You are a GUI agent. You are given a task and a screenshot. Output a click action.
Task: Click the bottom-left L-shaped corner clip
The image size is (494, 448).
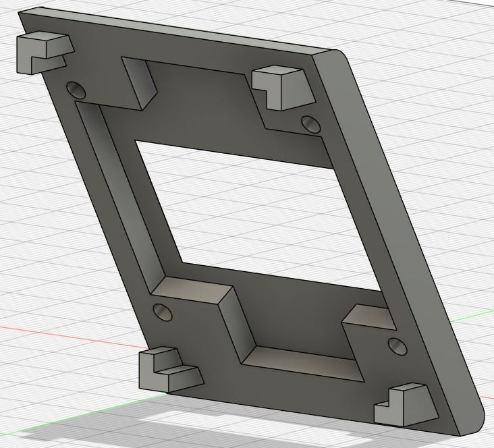click(x=170, y=369)
